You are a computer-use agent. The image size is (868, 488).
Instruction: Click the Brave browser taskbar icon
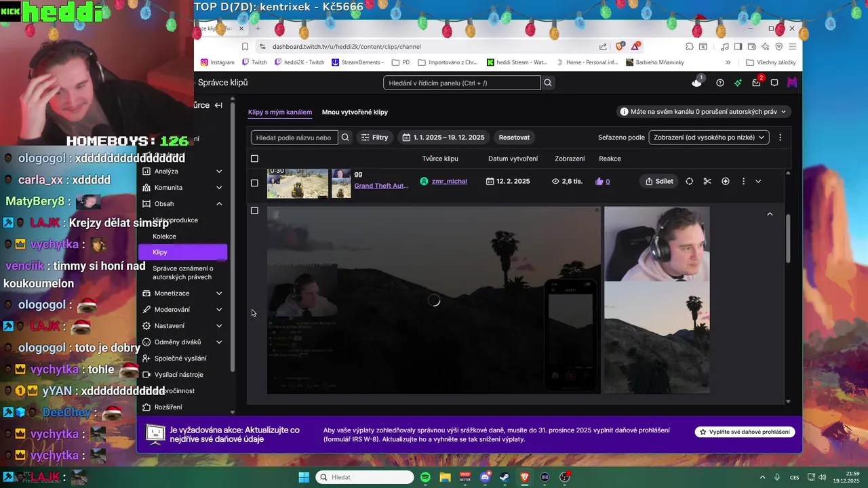tap(525, 477)
